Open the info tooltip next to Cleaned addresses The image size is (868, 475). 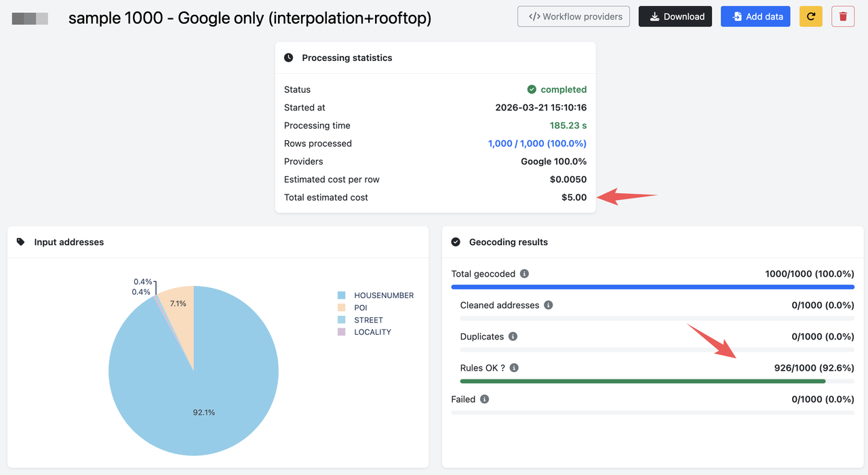tap(549, 305)
